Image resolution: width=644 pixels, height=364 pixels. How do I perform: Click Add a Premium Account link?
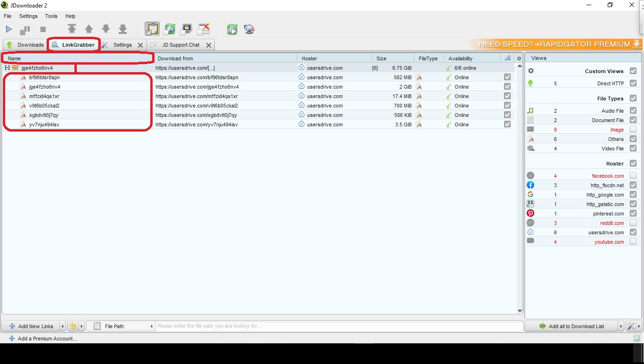43,338
